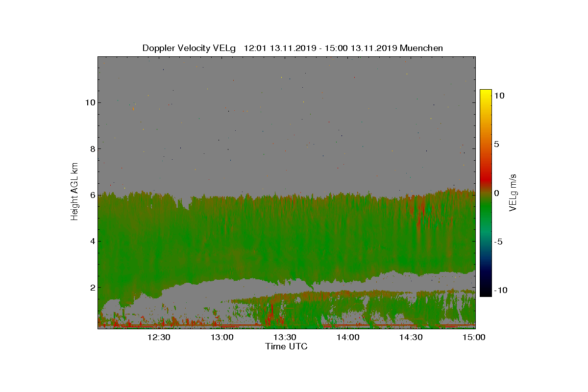Click the '12:30' time axis label

point(159,337)
